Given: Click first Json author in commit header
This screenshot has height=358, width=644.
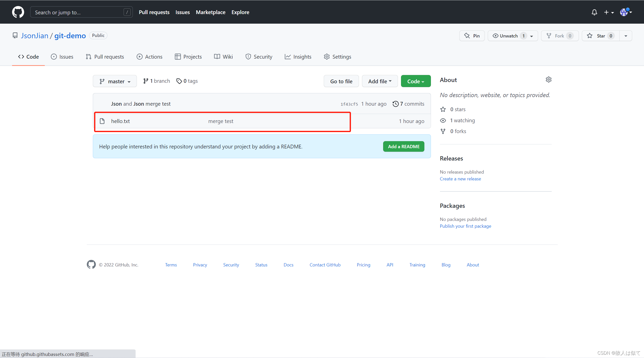Looking at the screenshot, I should click(116, 104).
